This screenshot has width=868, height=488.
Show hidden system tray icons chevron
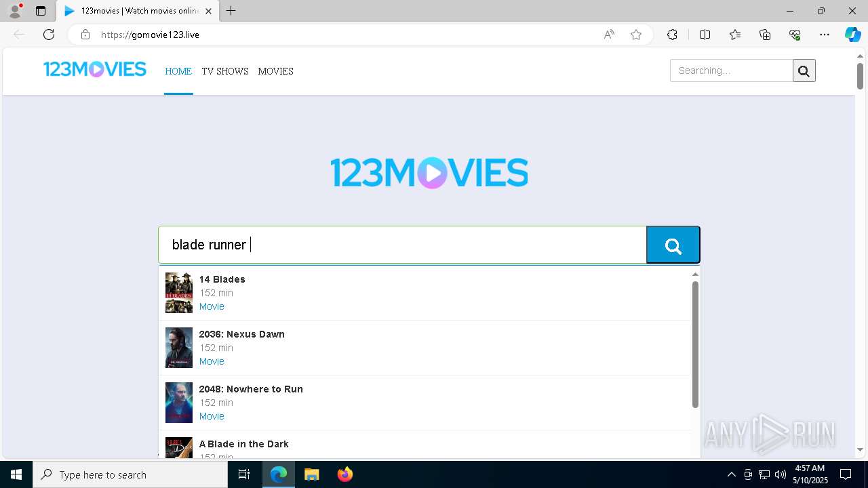point(731,474)
